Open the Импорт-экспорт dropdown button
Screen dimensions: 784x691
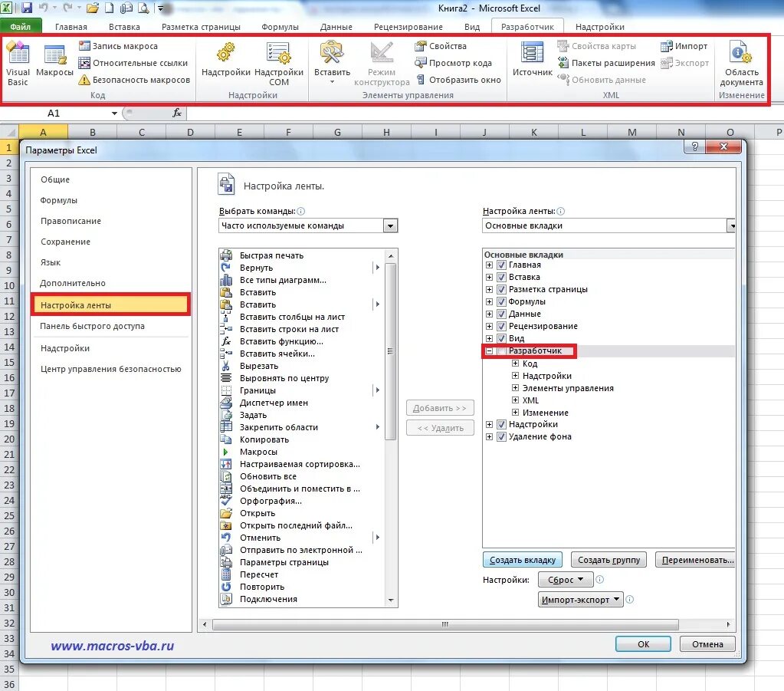coord(580,600)
